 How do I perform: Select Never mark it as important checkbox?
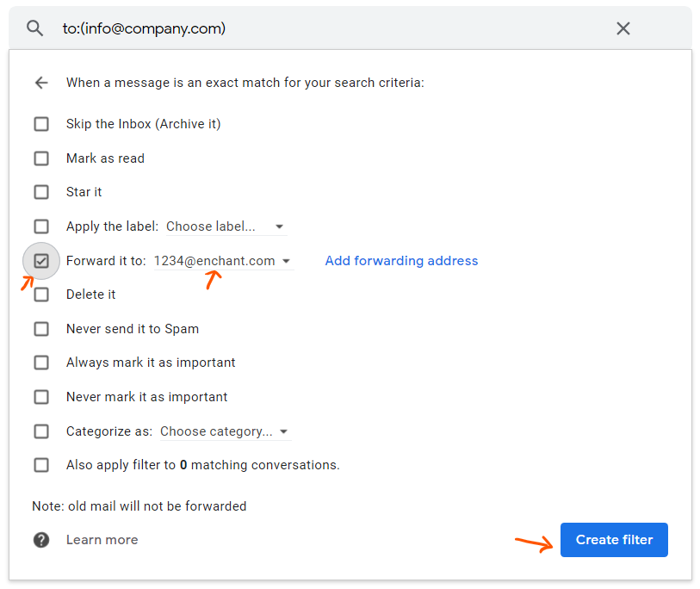pos(41,397)
